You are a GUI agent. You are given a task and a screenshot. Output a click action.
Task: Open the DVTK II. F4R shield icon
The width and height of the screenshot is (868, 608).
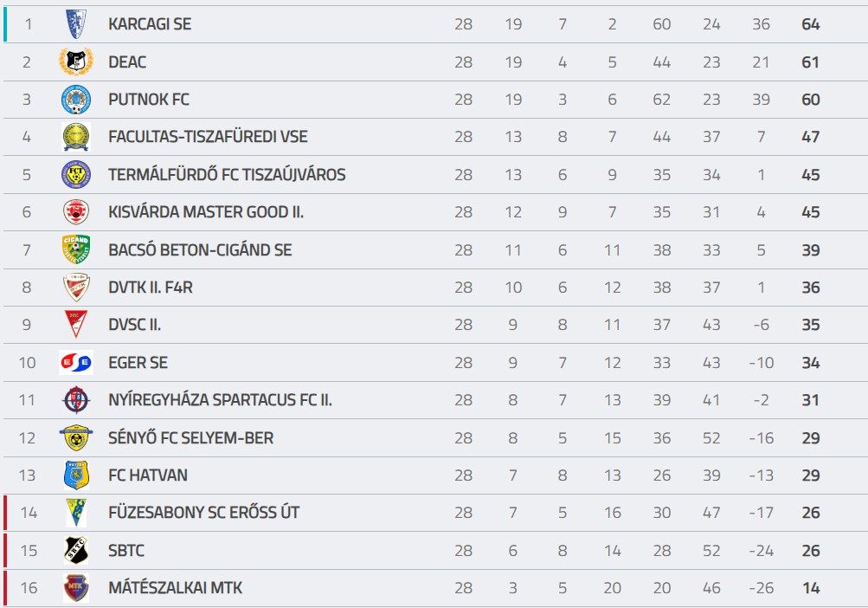tap(76, 287)
